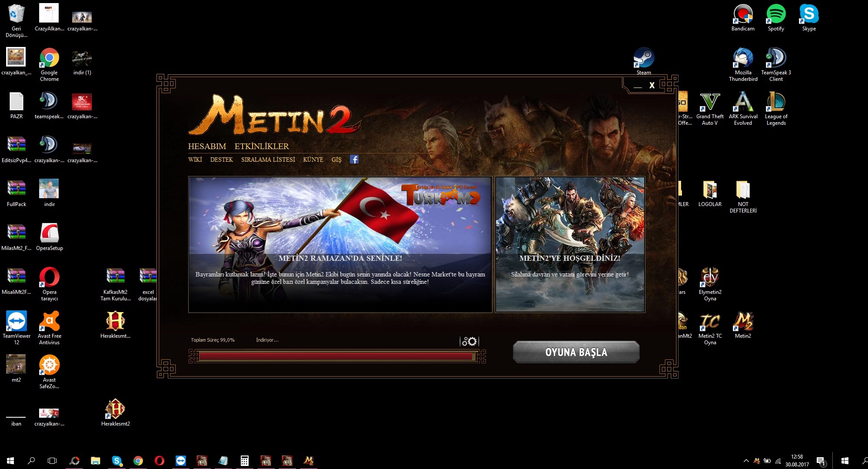868x469 pixels.
Task: Select the LOGOLAR folder
Action: pyautogui.click(x=710, y=193)
